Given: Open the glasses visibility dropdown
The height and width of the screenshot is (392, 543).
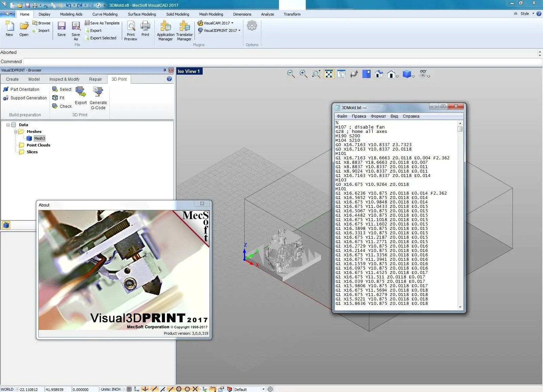Looking at the screenshot, I should (x=429, y=77).
